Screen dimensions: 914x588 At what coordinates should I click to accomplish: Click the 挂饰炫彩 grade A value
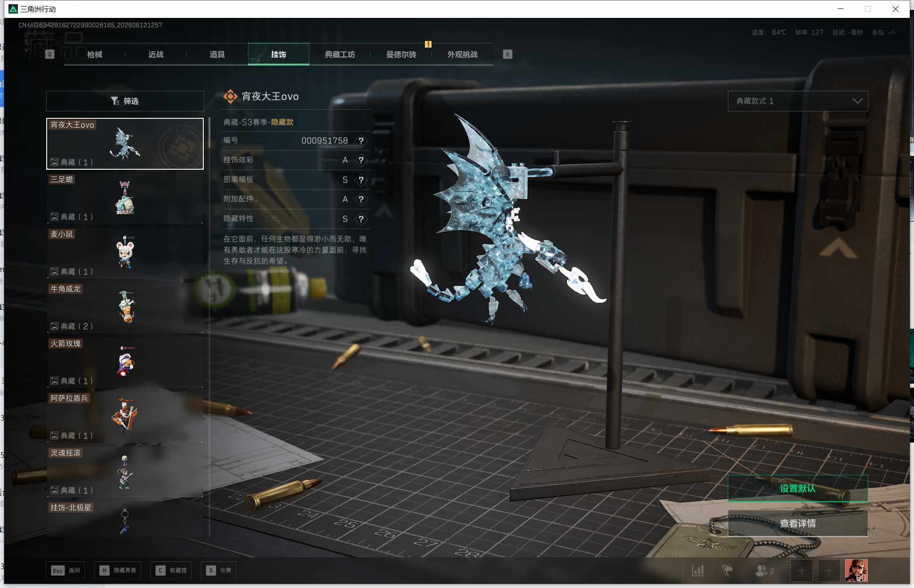point(345,160)
